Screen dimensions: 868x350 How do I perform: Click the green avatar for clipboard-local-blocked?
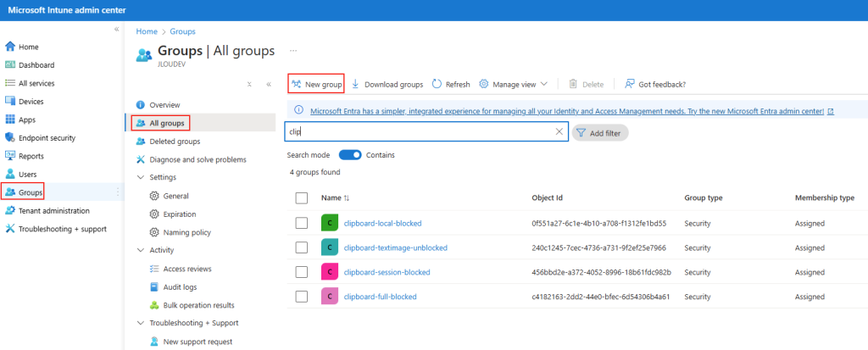click(330, 223)
